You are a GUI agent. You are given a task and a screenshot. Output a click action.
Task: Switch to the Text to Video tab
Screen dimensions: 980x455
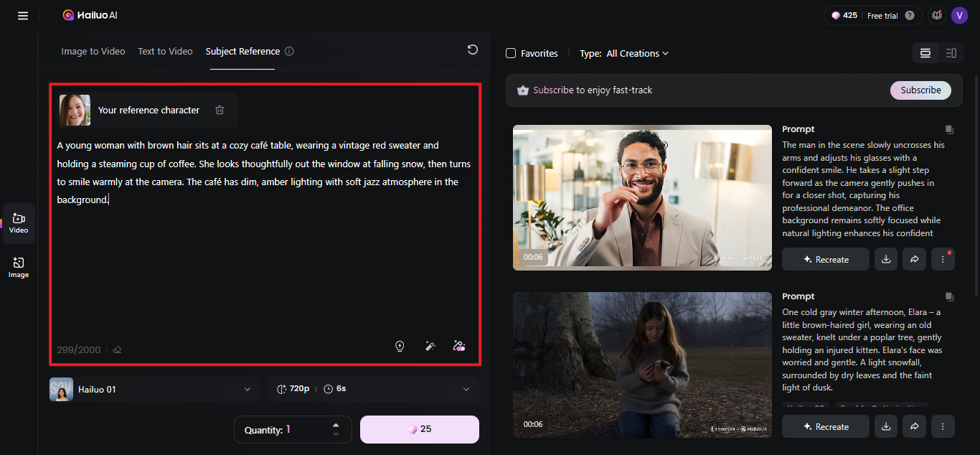165,51
